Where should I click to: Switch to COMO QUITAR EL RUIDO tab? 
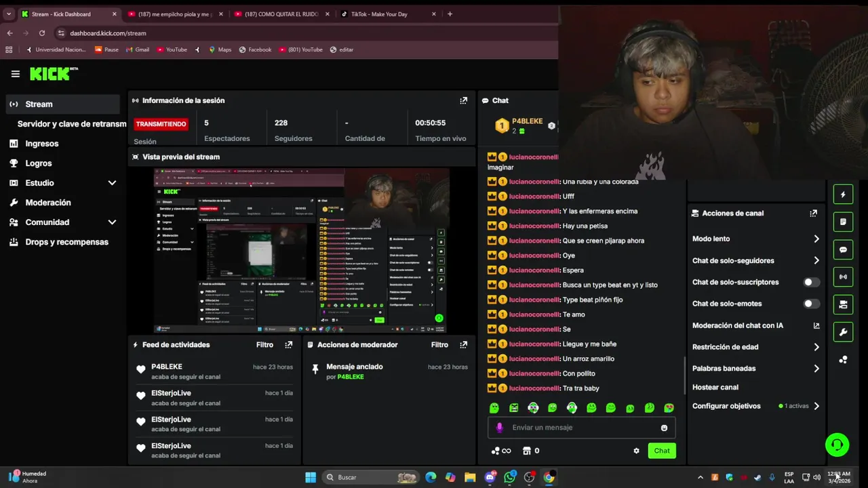(x=281, y=14)
